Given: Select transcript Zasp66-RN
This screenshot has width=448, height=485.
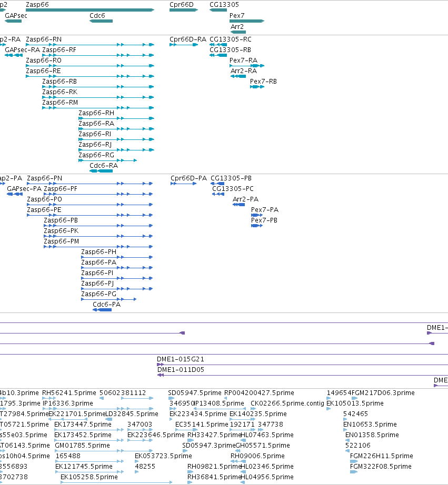Looking at the screenshot, I should click(x=44, y=39).
